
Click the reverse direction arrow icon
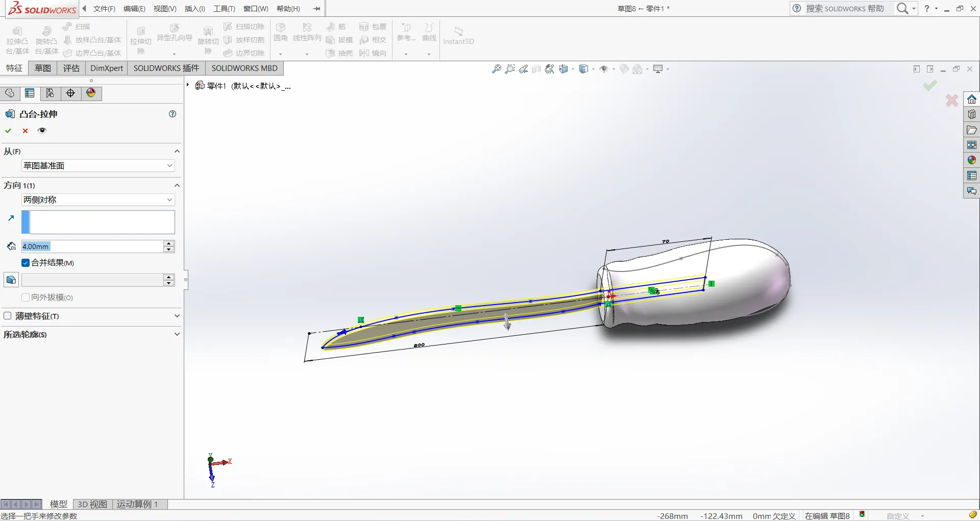[11, 218]
